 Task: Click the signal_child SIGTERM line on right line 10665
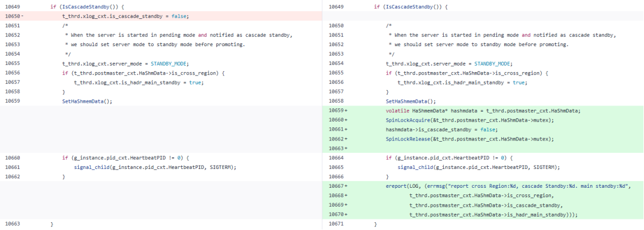[479, 167]
